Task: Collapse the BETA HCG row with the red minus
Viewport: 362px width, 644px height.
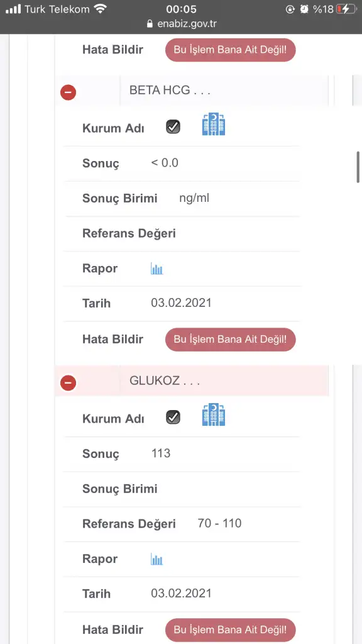Action: click(x=68, y=92)
